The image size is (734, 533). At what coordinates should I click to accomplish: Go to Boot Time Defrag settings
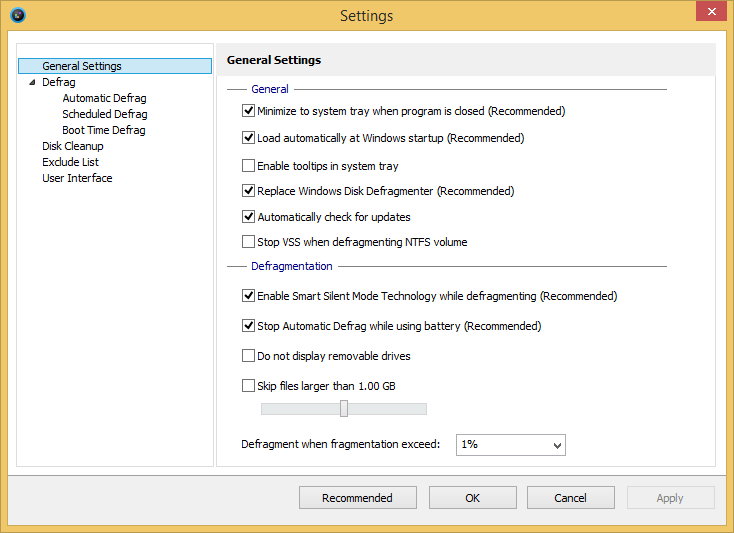103,130
